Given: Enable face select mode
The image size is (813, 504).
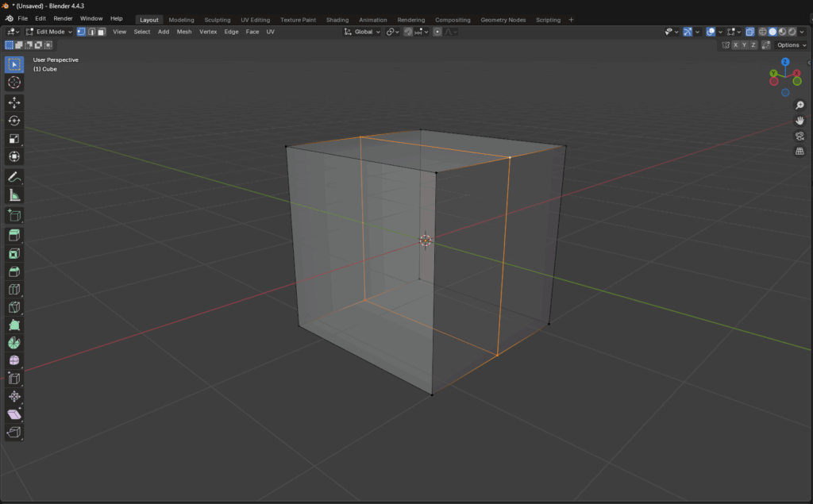Looking at the screenshot, I should click(x=102, y=32).
